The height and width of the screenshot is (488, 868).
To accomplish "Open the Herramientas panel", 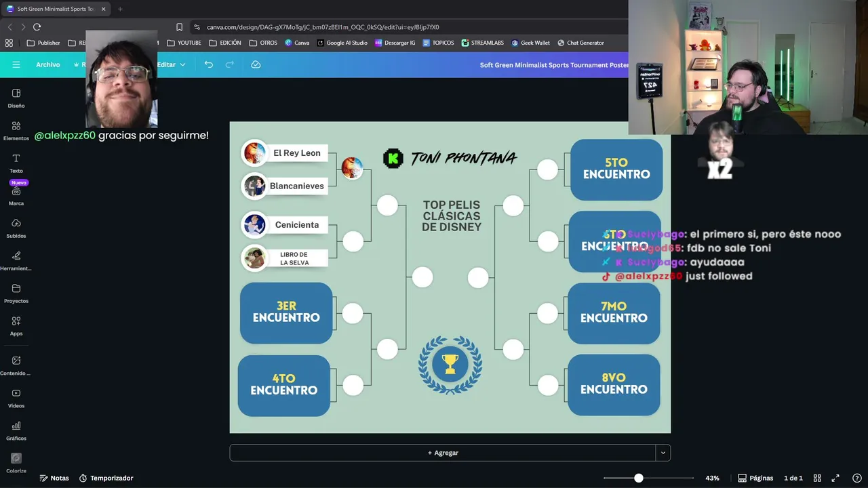I will pos(16,261).
